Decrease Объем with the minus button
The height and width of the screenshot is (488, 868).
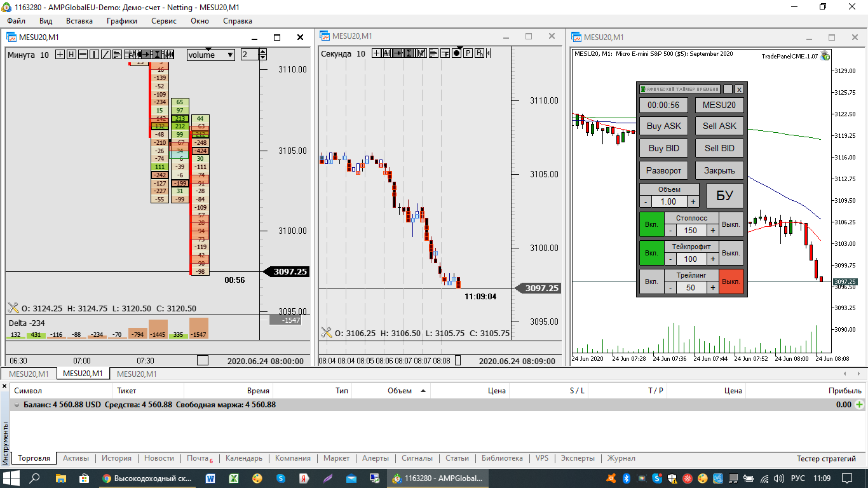[x=645, y=201]
